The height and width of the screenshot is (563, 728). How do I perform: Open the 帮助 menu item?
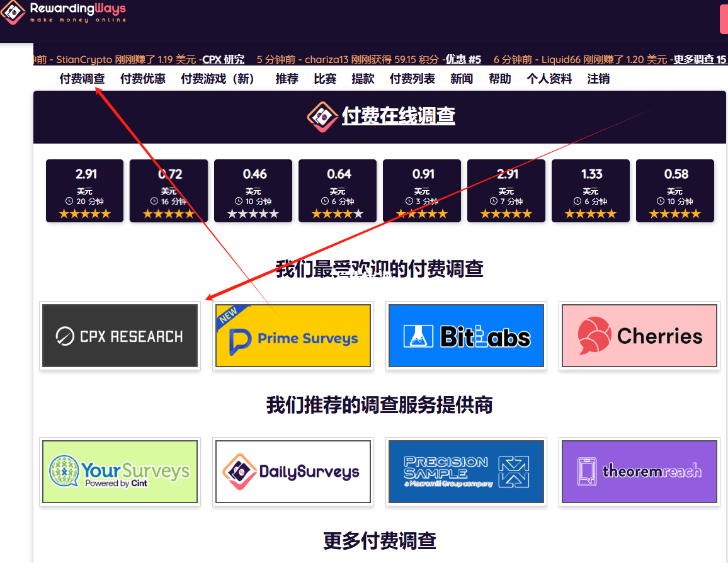[500, 79]
